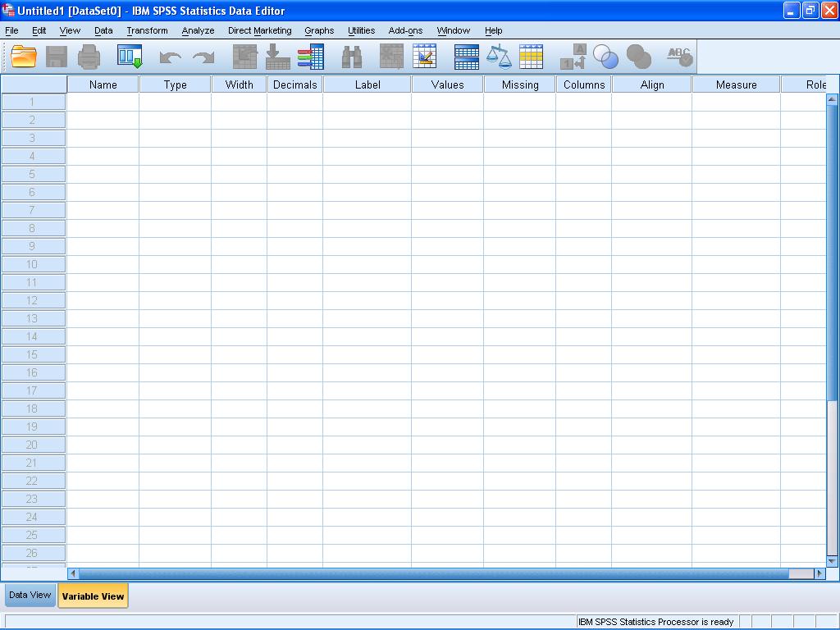
Task: Select the Variable View tab
Action: 93,596
